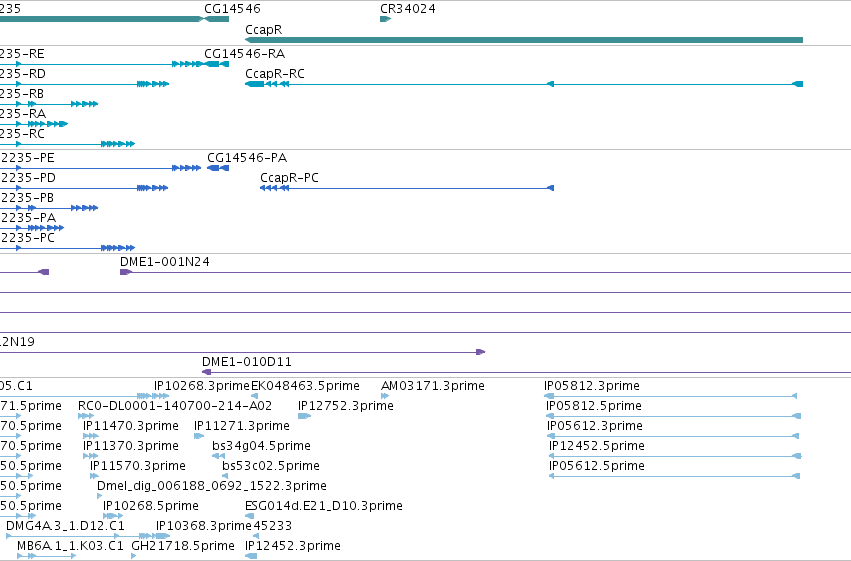Click the 2235-RA transcript label
The width and height of the screenshot is (851, 561).
tap(23, 113)
